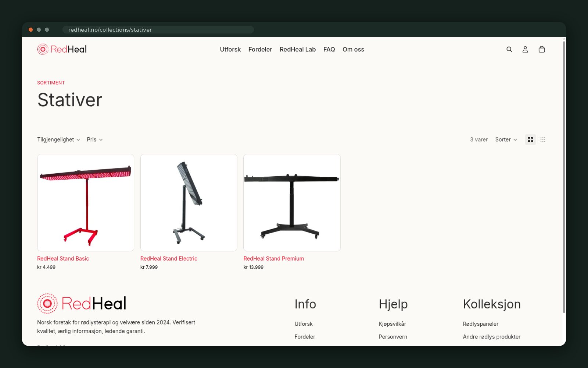Click the Stand Electric product image
The image size is (588, 368).
pyautogui.click(x=189, y=203)
